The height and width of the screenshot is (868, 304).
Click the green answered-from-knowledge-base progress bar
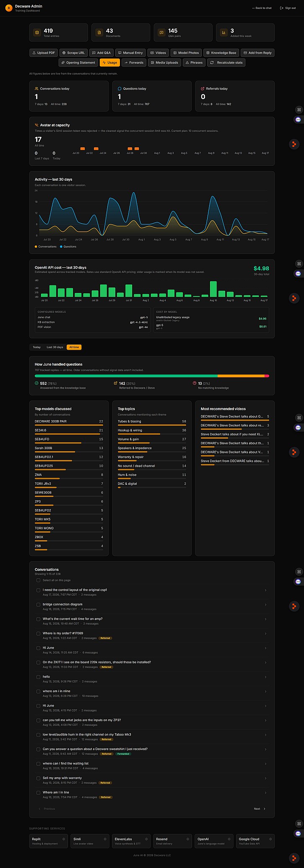click(x=126, y=376)
